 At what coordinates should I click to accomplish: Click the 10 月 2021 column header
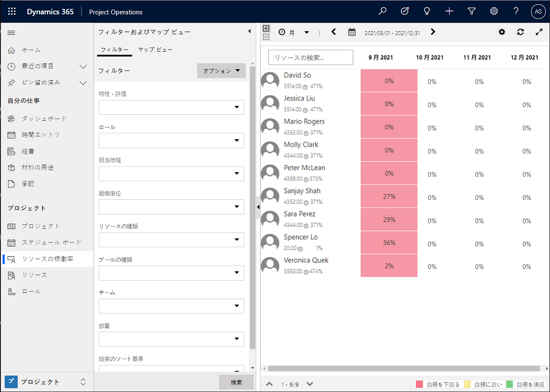click(430, 57)
